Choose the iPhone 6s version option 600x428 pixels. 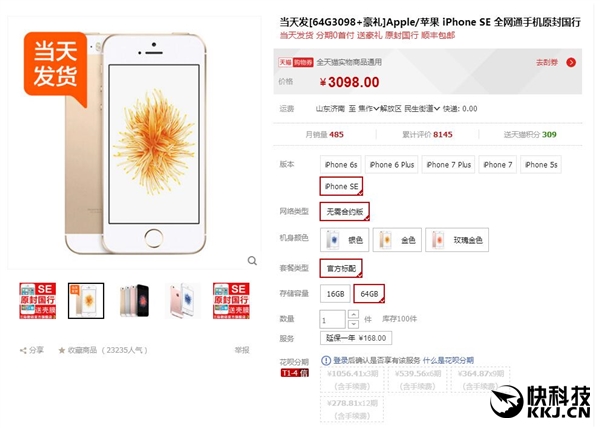point(341,165)
